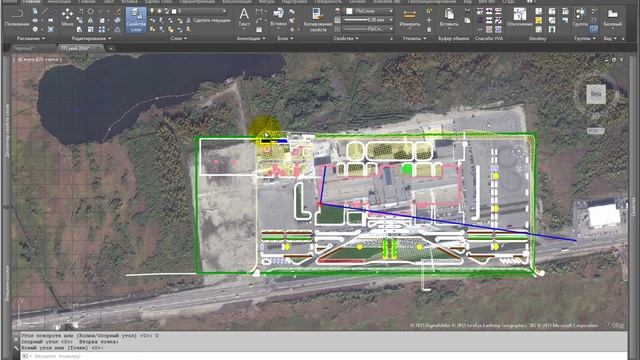The image size is (640, 360).
Task: Click the Geodesy panel title
Action: (537, 38)
